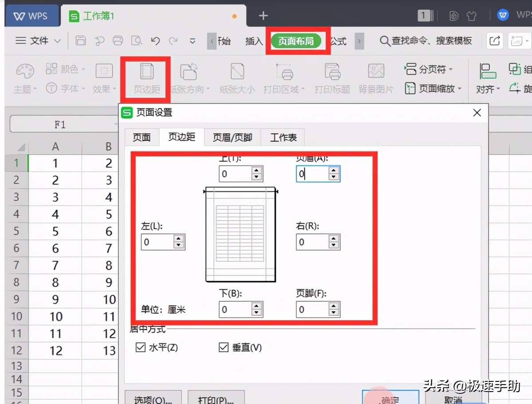This screenshot has width=532, height=404.
Task: Switch to the 工作表 dialog tab
Action: click(x=283, y=138)
